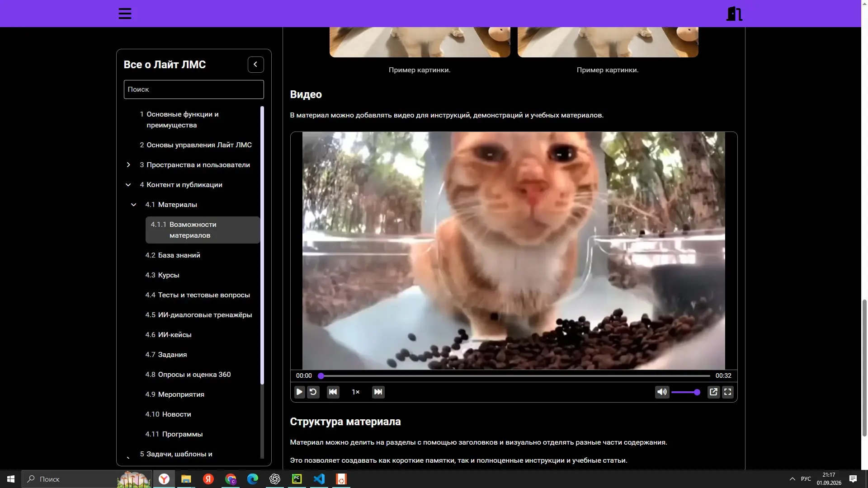This screenshot has width=868, height=488.
Task: Show hidden system tray icons
Action: tap(792, 479)
